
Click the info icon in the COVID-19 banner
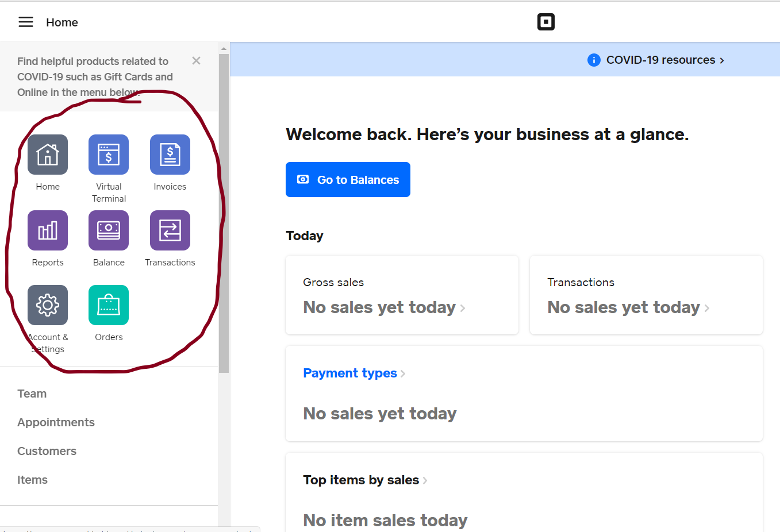593,60
